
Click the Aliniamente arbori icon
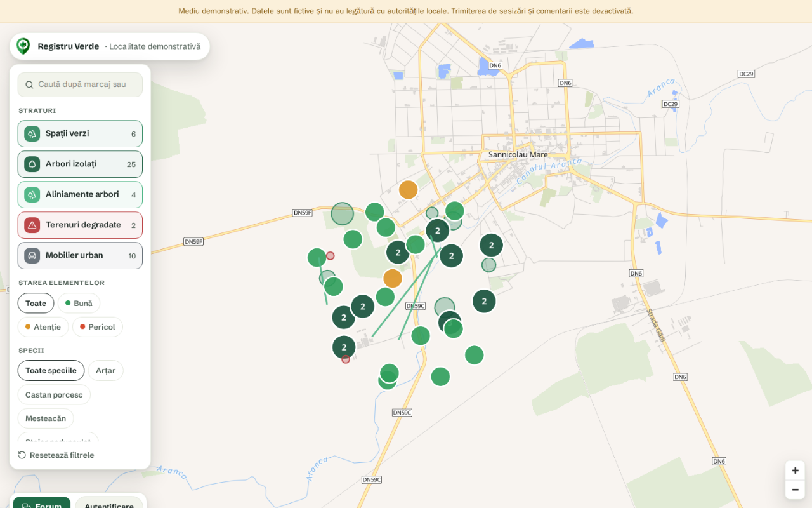pos(32,195)
